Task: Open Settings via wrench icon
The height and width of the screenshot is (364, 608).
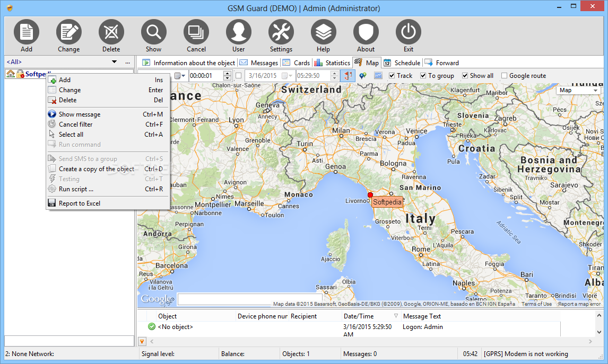Action: point(281,32)
